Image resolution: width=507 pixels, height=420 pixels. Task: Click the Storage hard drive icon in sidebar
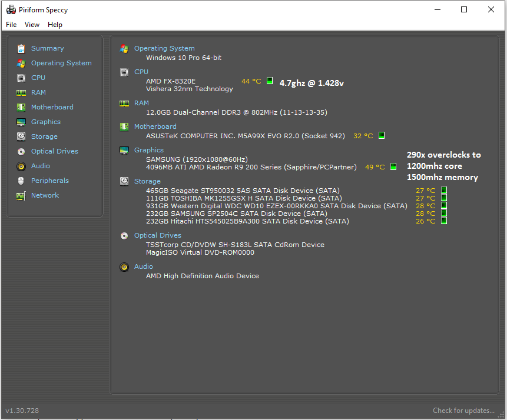point(21,136)
